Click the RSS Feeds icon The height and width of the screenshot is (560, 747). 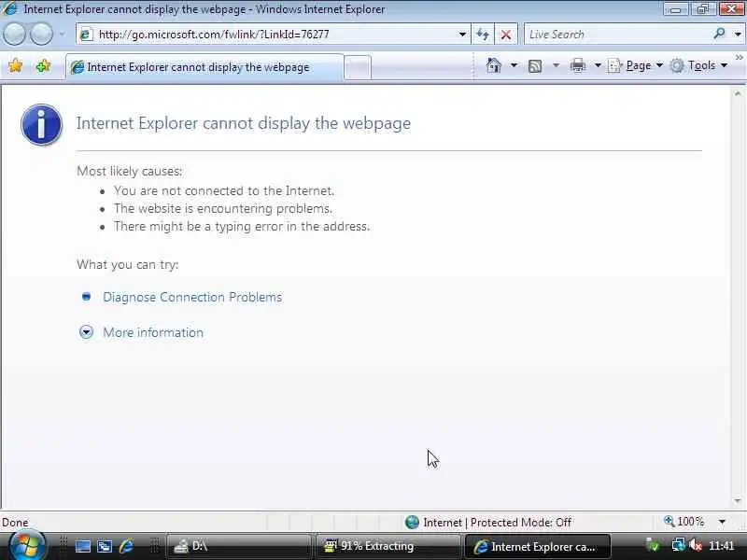click(x=535, y=65)
